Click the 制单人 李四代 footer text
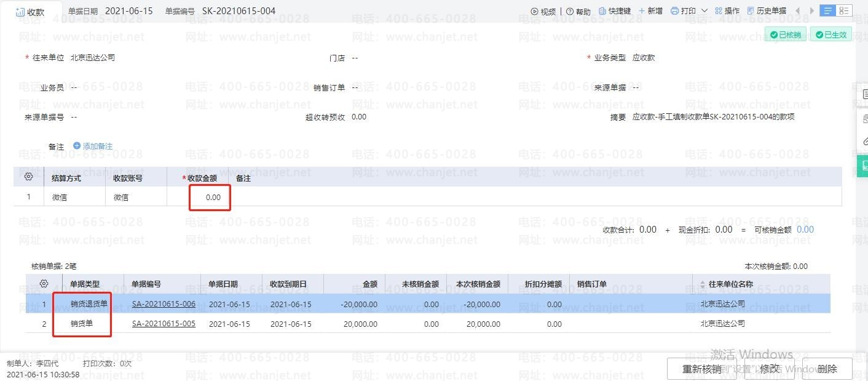 pyautogui.click(x=32, y=364)
